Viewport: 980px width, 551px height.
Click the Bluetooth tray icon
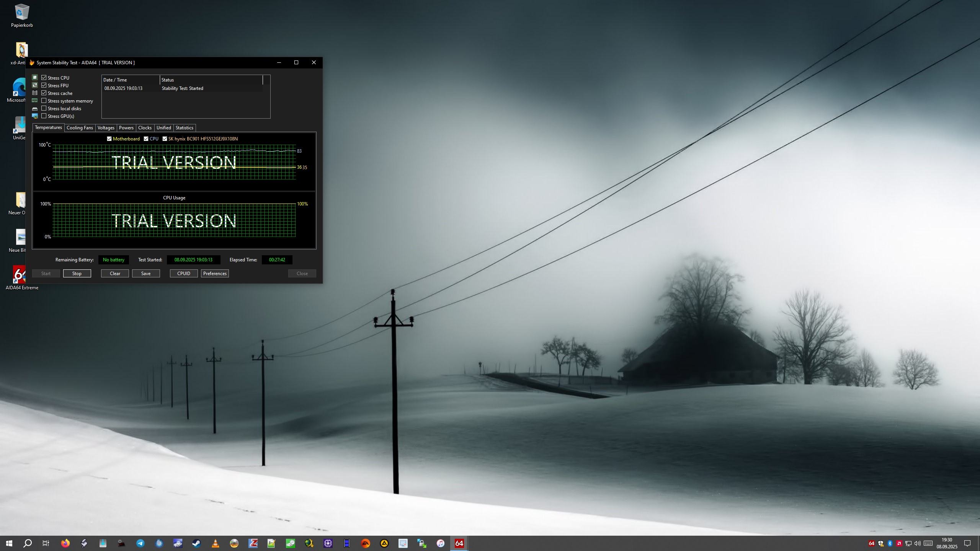890,543
